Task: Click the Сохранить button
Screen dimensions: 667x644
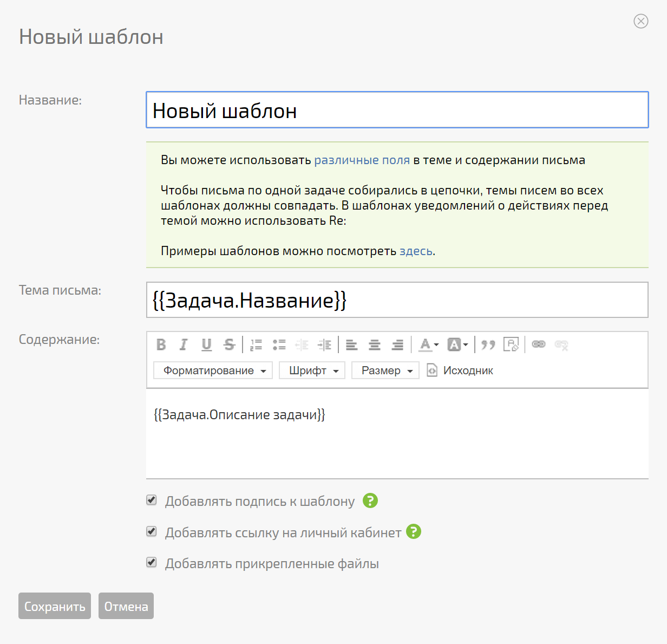Action: pos(55,606)
